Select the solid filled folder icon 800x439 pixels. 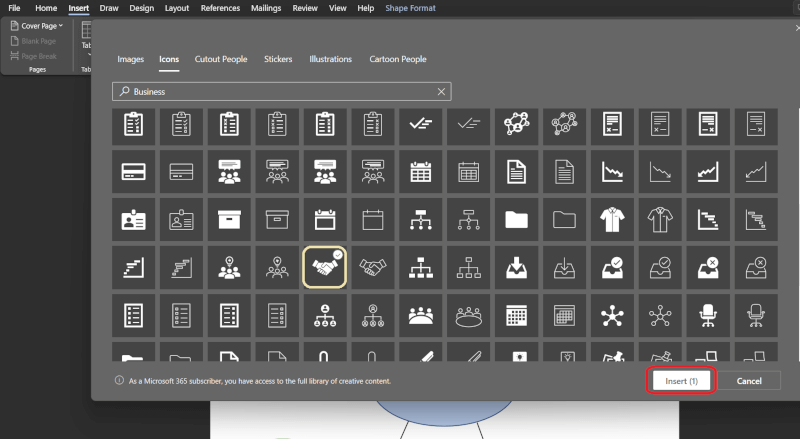(516, 219)
